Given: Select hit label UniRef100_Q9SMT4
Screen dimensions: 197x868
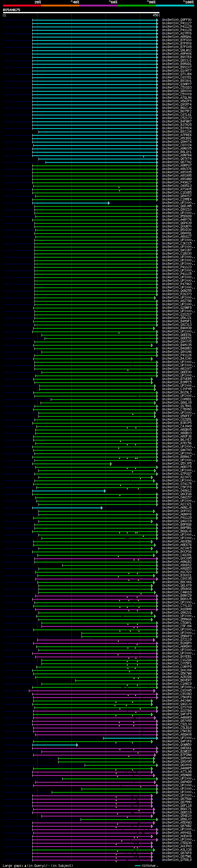Looking at the screenshot, I should (x=176, y=104).
